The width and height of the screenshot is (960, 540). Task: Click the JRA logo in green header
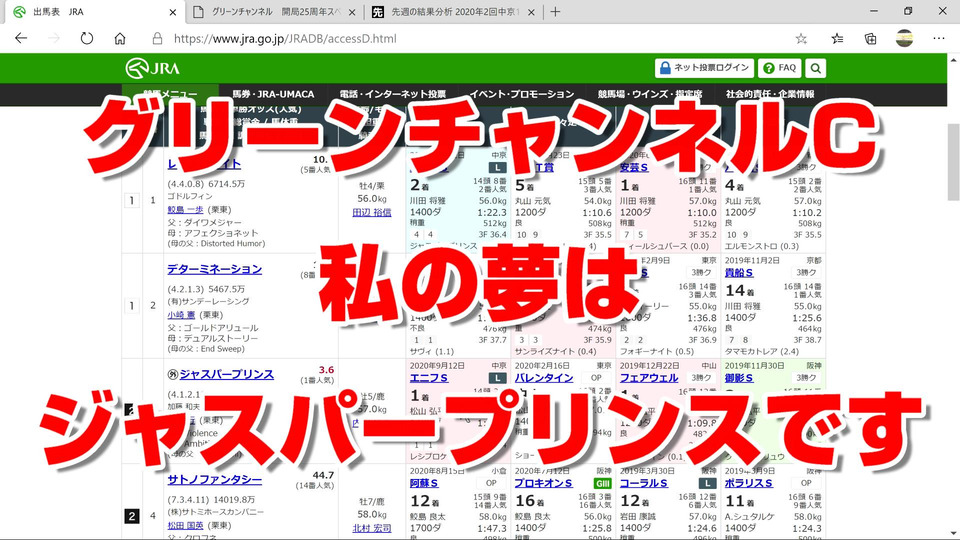point(152,68)
